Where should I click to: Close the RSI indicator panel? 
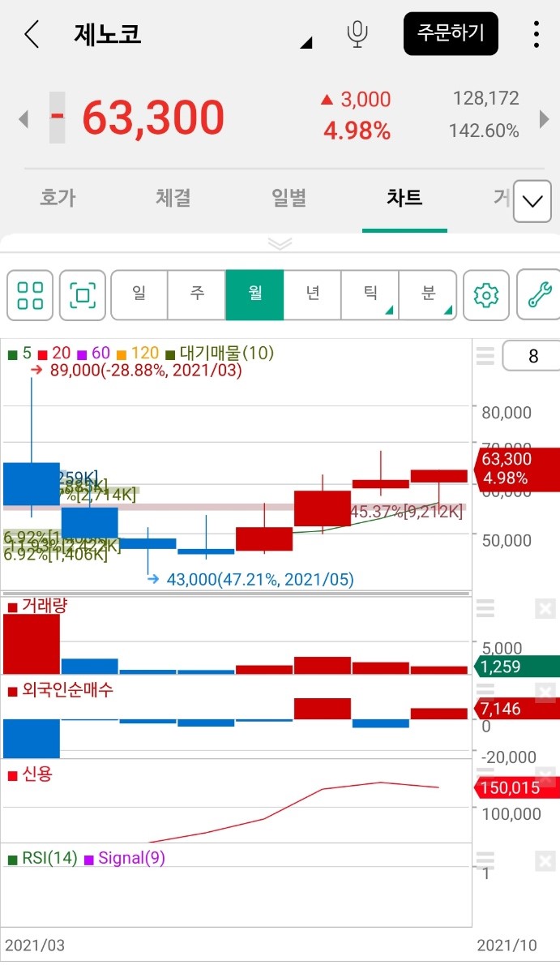tap(545, 860)
